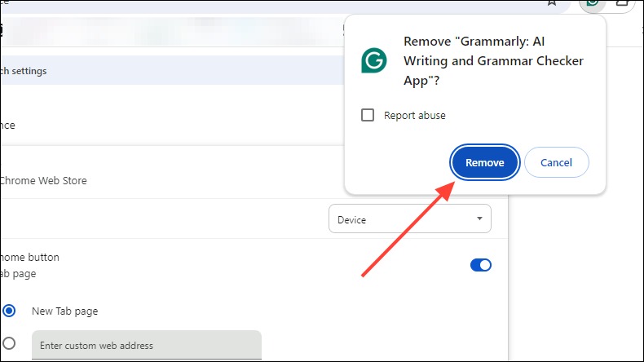Viewport: 644px width, 362px height.
Task: Turn off the home button toggle
Action: click(x=480, y=265)
